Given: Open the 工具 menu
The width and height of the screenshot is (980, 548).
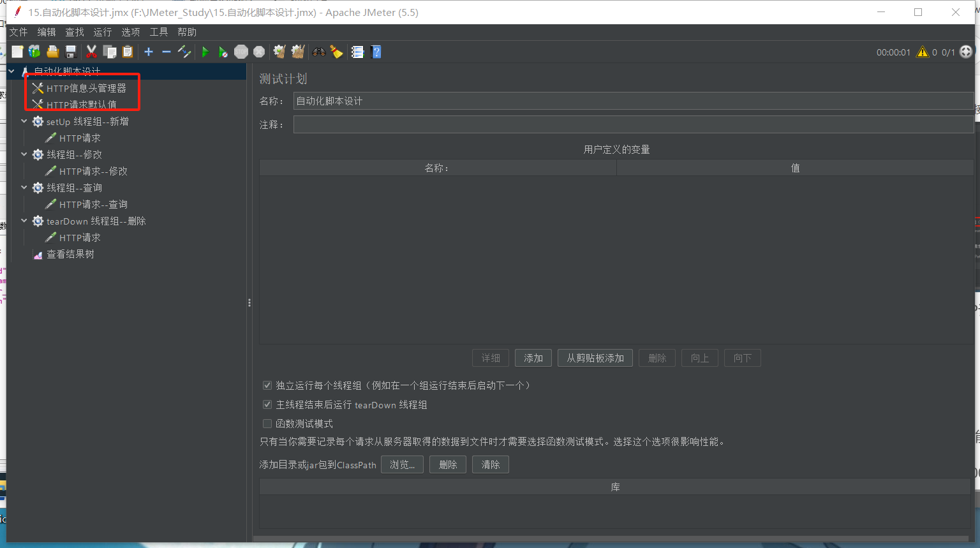Looking at the screenshot, I should (x=159, y=32).
